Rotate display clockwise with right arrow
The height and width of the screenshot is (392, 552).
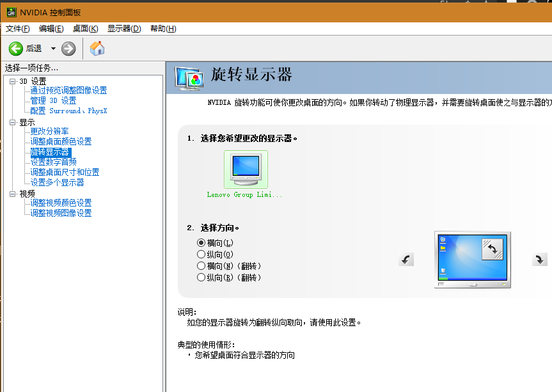point(539,259)
